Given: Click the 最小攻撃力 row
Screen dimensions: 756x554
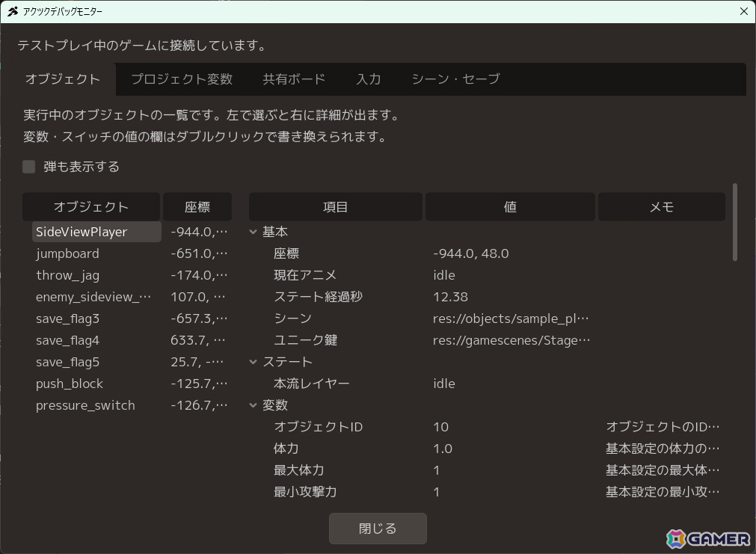Looking at the screenshot, I should click(487, 492).
